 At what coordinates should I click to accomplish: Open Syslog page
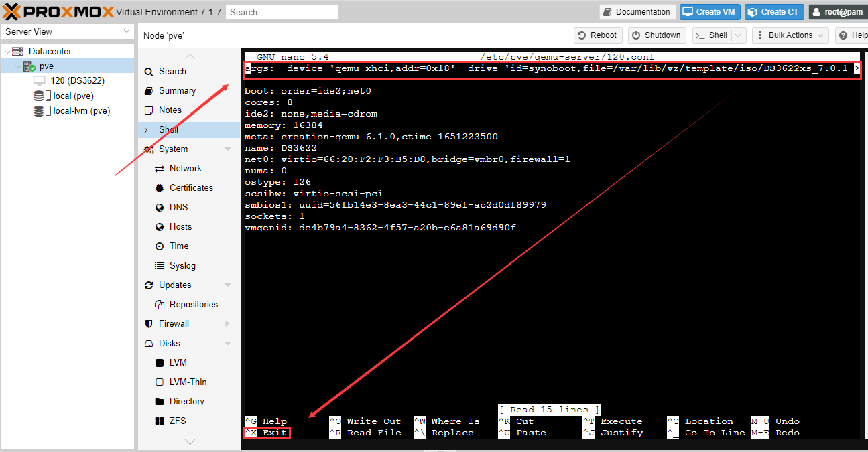coord(182,265)
